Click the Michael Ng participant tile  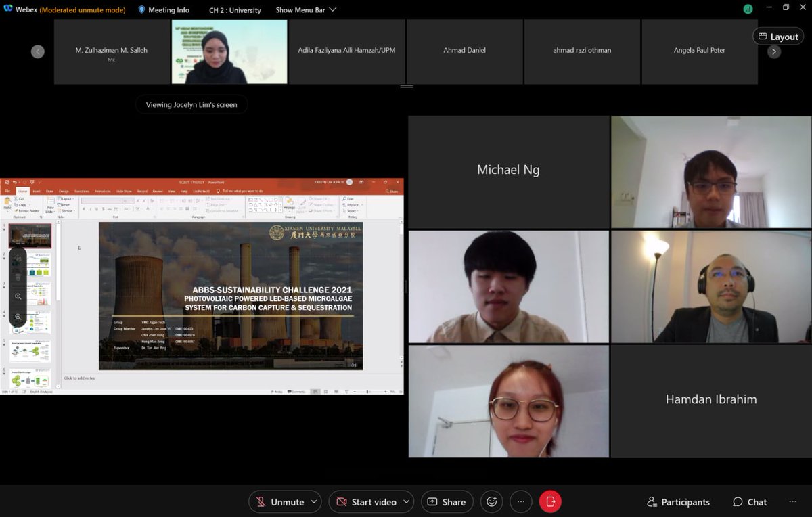pyautogui.click(x=509, y=172)
